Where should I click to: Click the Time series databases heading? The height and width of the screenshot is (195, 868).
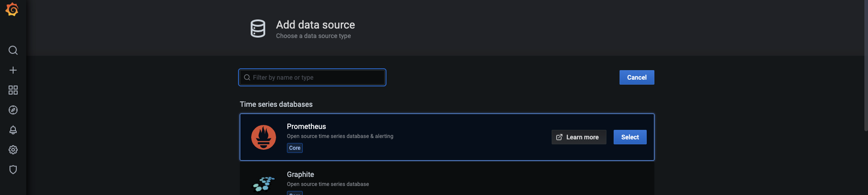[x=276, y=104]
